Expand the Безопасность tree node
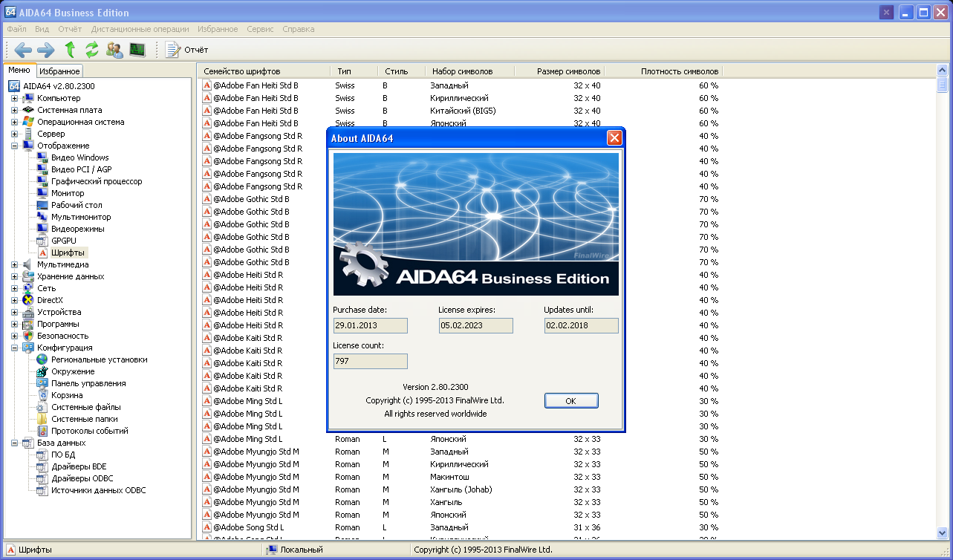Viewport: 953px width, 560px height. (x=14, y=336)
